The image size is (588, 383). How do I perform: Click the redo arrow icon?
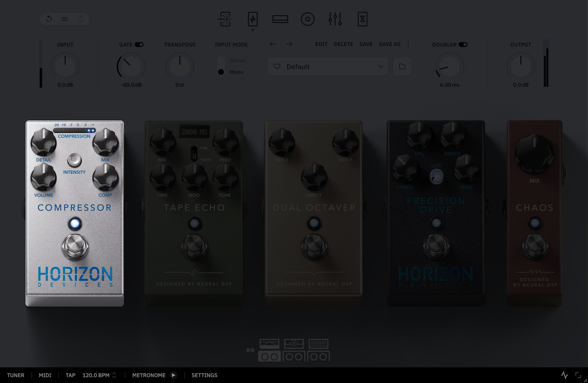80,19
